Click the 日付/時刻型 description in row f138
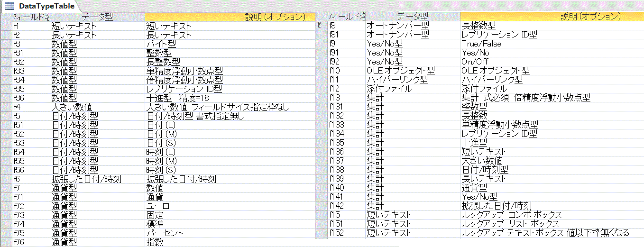644x247 pixels. pyautogui.click(x=552, y=170)
